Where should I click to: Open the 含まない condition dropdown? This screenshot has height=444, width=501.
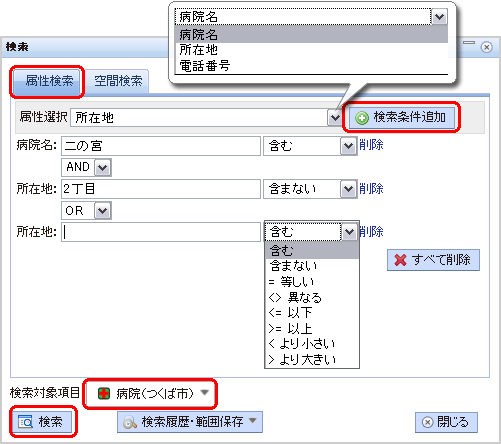point(348,189)
